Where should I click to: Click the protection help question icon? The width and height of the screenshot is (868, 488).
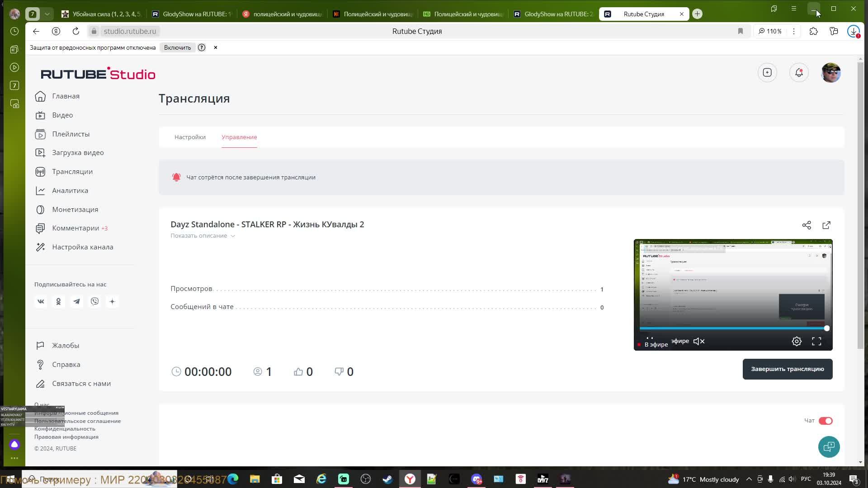pos(202,47)
